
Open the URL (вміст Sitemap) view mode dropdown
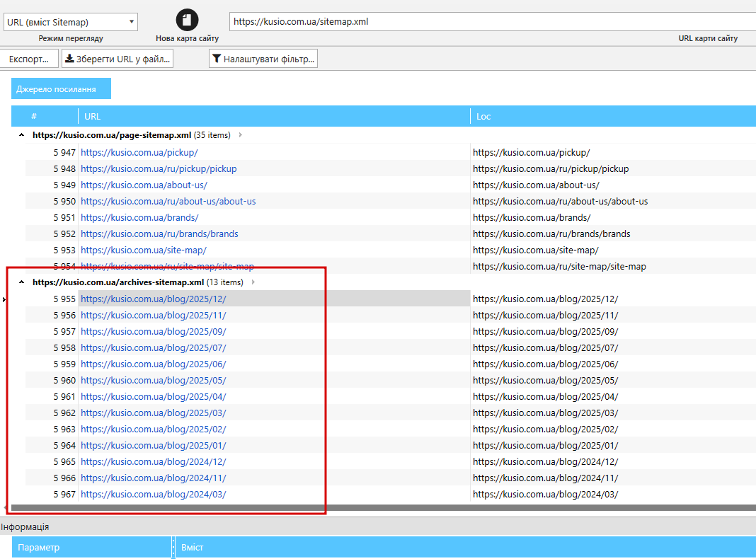pos(71,22)
